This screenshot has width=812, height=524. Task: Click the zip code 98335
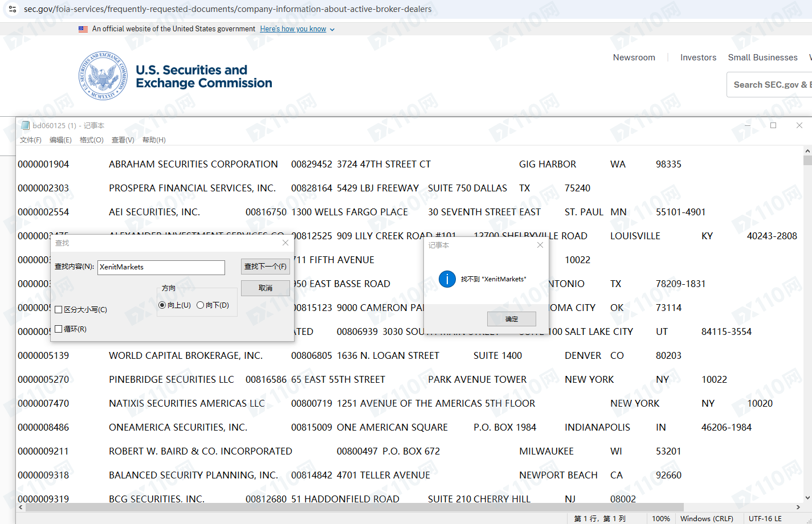point(668,164)
